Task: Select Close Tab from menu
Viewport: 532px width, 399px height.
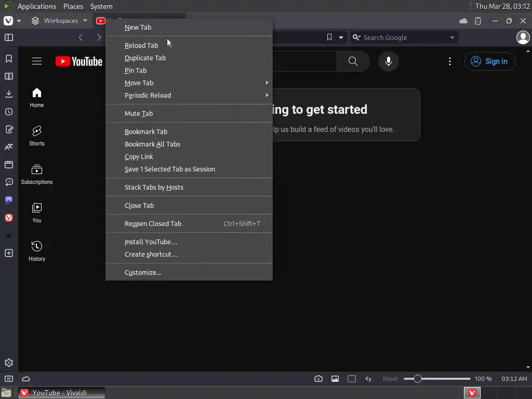Action: tap(189, 206)
